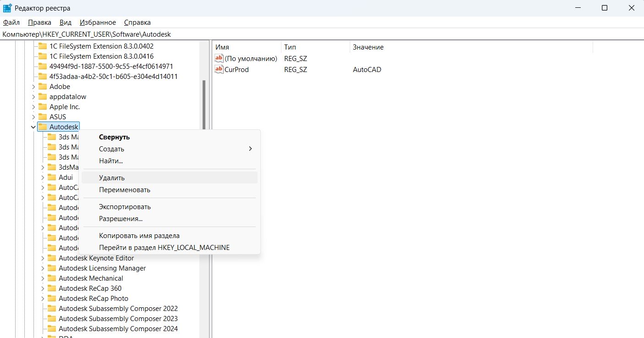Open the Файл menu
Screen dimensions: 644x338
11,22
